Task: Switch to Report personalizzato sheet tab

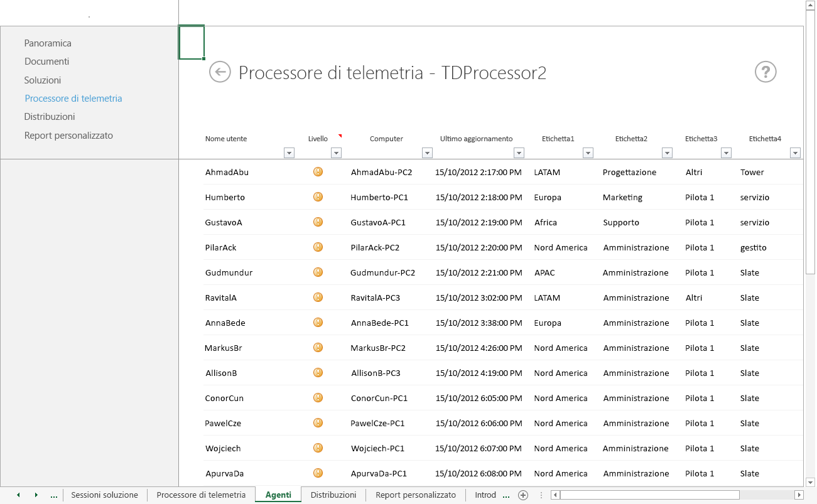Action: click(x=416, y=495)
